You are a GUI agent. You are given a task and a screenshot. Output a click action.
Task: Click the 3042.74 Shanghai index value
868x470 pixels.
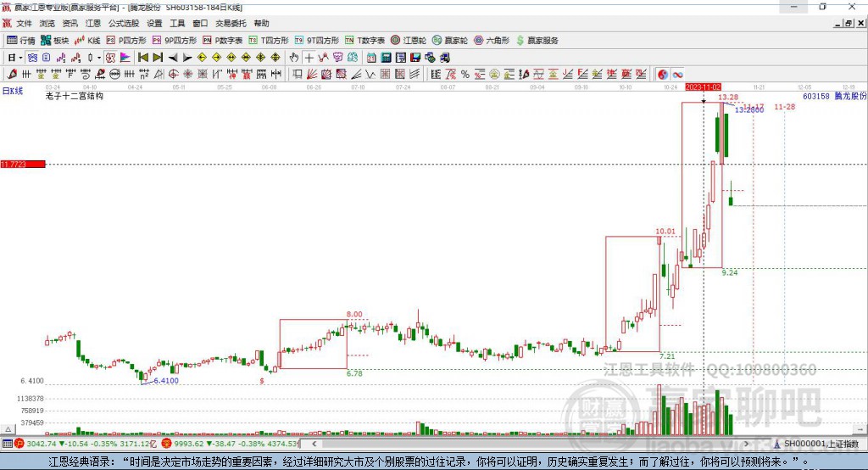pos(41,444)
